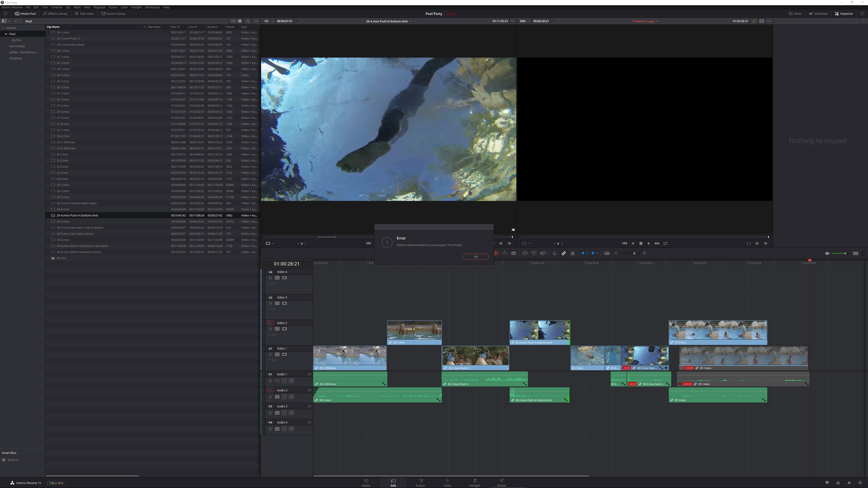The image size is (868, 488).
Task: Click the source viewer scrub bar
Action: point(388,237)
